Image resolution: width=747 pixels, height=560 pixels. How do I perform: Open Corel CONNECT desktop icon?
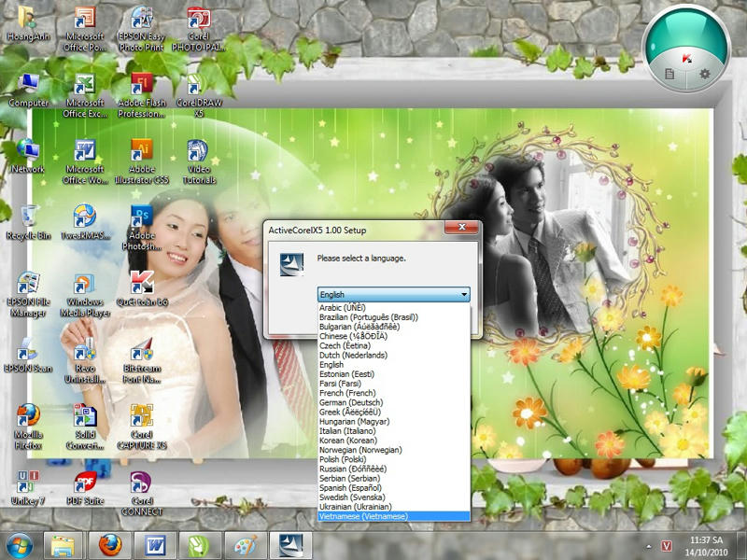(x=142, y=483)
